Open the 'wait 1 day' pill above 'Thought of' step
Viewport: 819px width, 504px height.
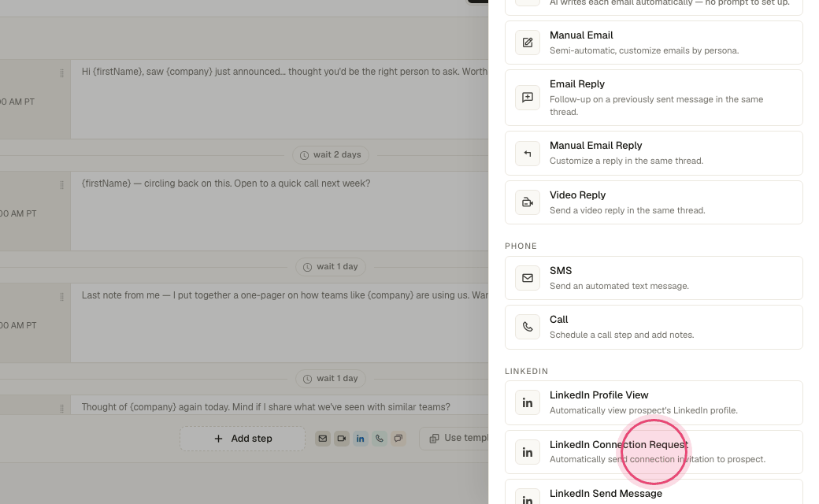(331, 379)
